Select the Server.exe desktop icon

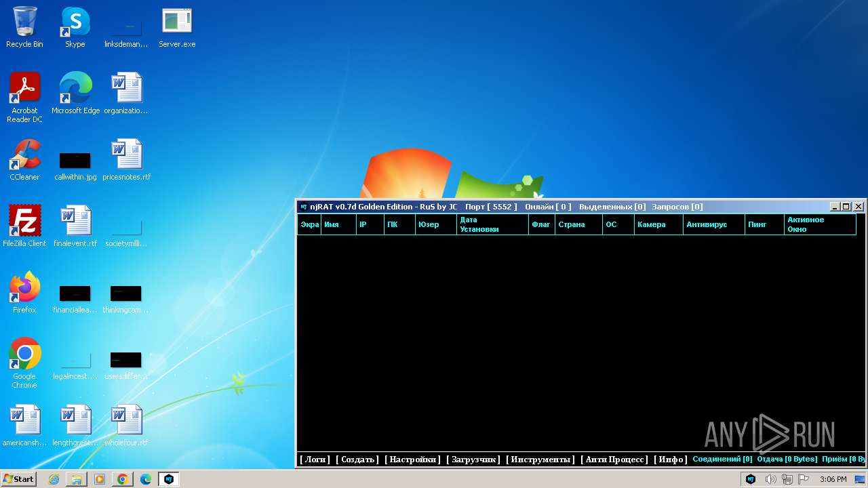pos(177,28)
